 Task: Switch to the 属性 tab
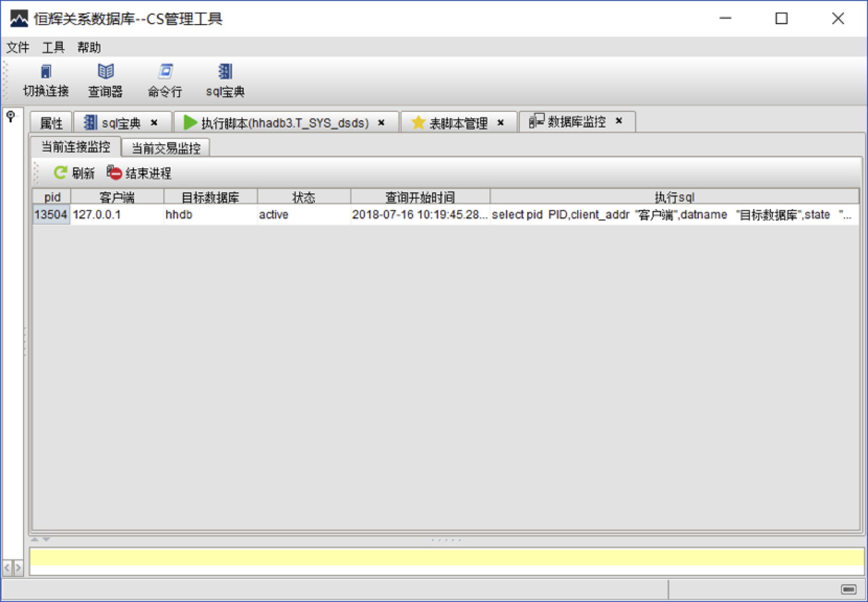pos(51,123)
